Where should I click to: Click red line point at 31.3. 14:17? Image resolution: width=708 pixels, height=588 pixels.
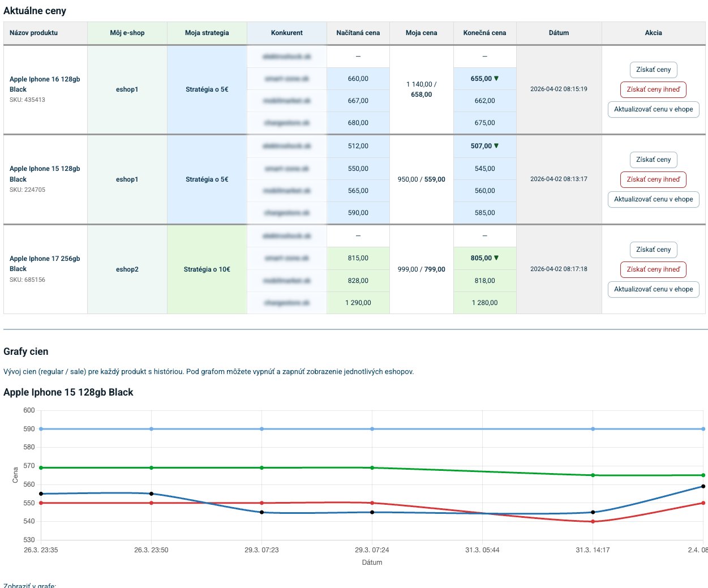pyautogui.click(x=593, y=521)
